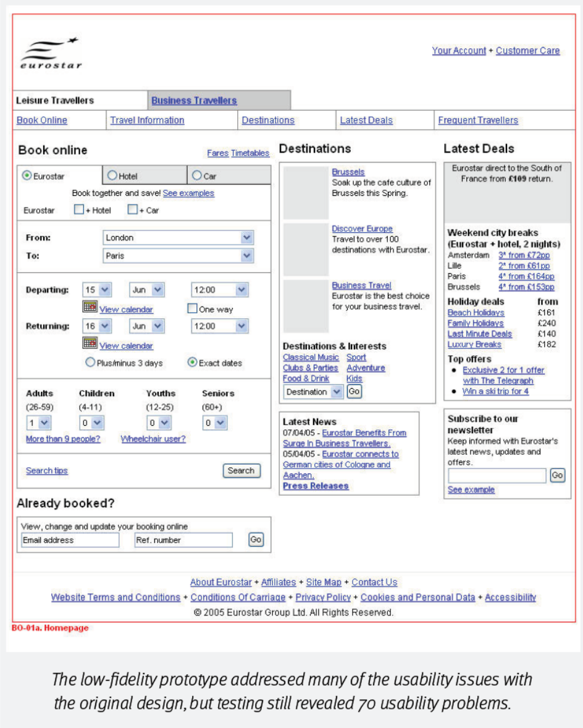The image size is (583, 728).
Task: Open the Latest Deals menu item
Action: 366,121
